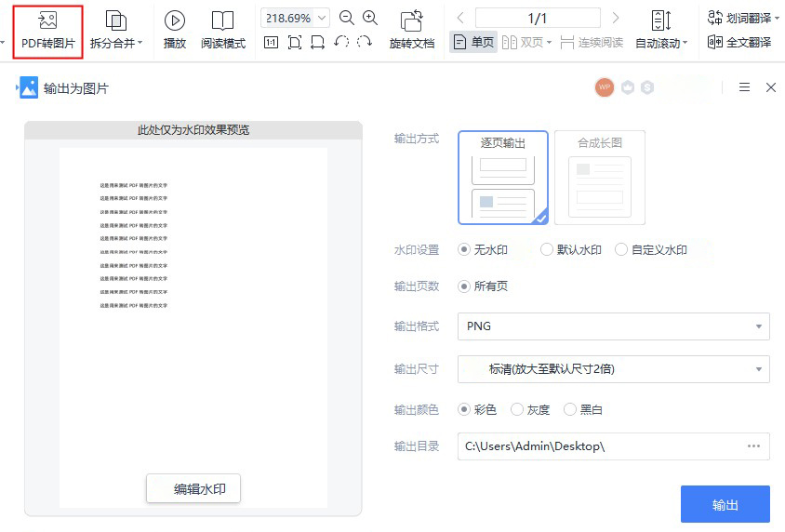Click the 输出为图片 dialog picture icon
Image resolution: width=785 pixels, height=532 pixels.
pyautogui.click(x=29, y=87)
